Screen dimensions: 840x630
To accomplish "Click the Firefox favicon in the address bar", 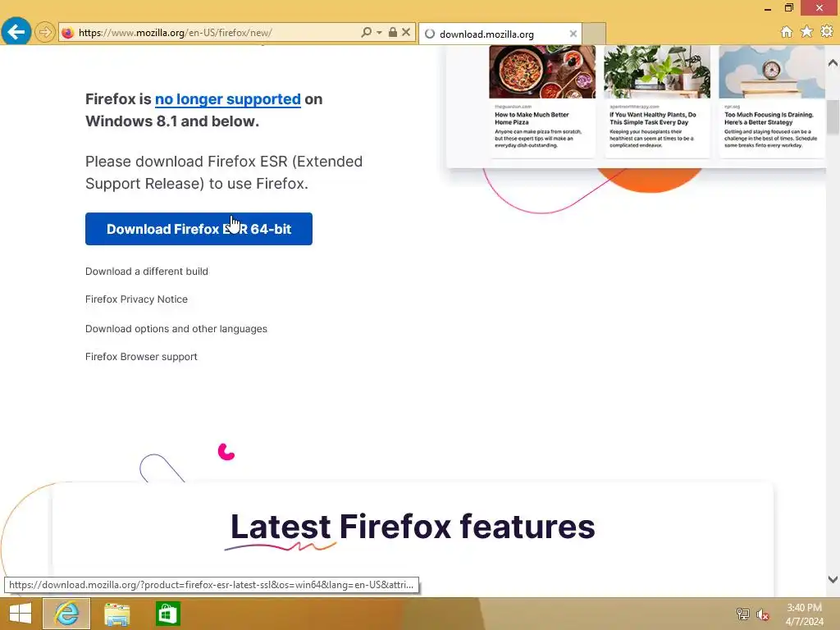I will click(67, 33).
